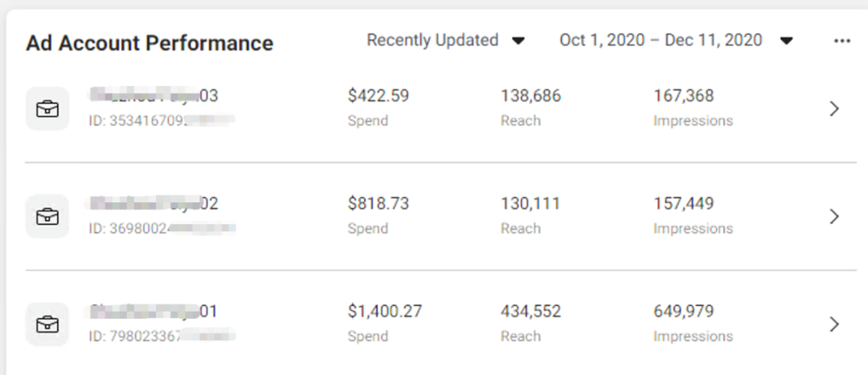Open the three-dot more options menu
Screen dimensions: 868x375
(841, 41)
